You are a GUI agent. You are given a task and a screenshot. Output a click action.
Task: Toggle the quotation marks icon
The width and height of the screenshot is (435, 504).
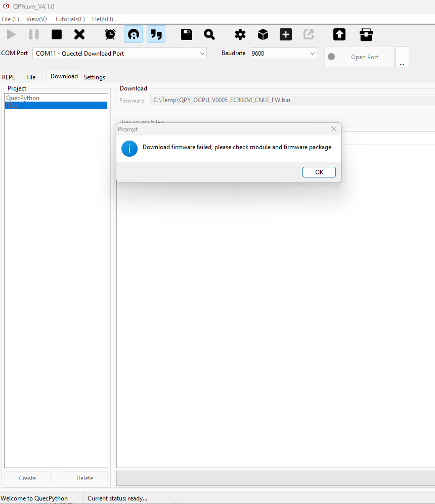[x=156, y=34]
